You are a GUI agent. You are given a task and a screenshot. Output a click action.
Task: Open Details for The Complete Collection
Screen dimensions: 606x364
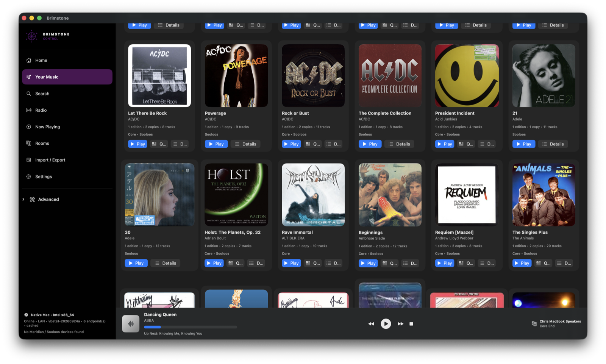pyautogui.click(x=399, y=144)
